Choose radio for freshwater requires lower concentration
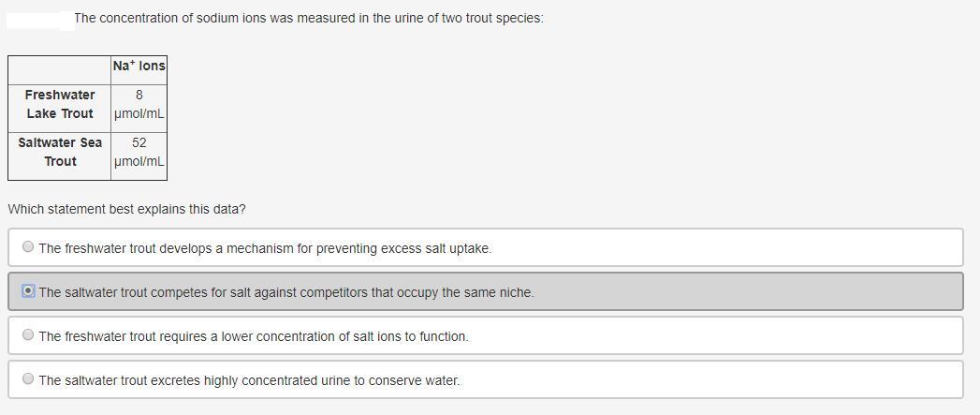This screenshot has width=980, height=415. click(x=28, y=335)
